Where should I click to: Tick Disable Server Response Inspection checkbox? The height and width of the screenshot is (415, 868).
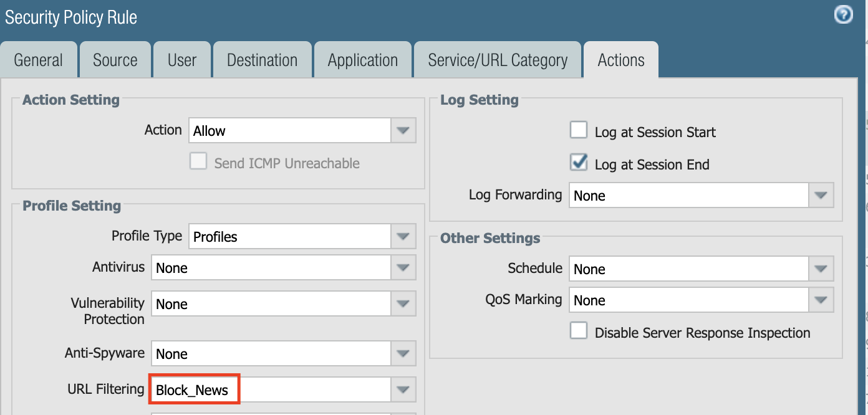[x=579, y=331]
